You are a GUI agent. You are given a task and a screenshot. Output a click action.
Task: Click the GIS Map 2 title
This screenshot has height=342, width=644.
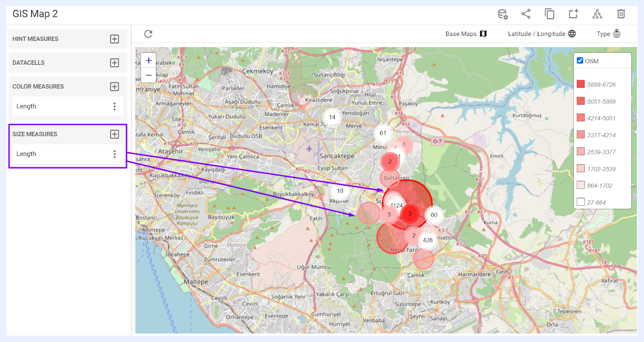(35, 14)
